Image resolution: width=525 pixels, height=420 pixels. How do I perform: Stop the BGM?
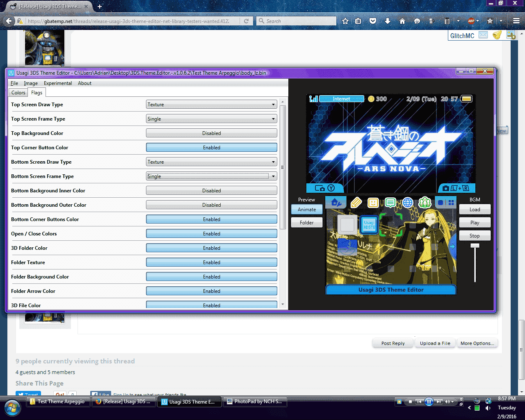[475, 236]
